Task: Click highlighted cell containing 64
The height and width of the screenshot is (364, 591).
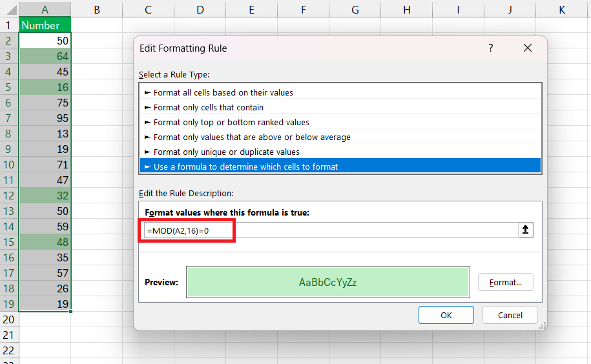Action: point(45,56)
